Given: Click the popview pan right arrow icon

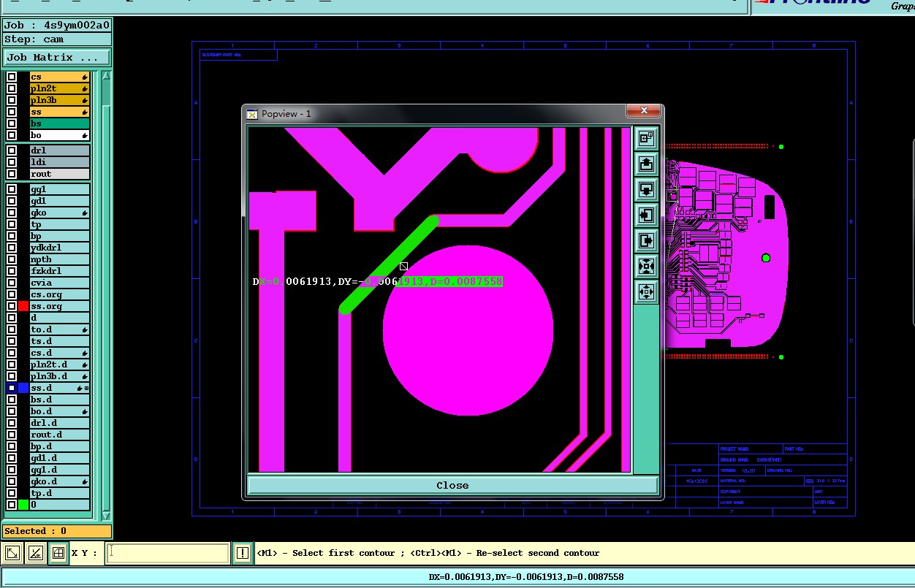Looking at the screenshot, I should [646, 240].
